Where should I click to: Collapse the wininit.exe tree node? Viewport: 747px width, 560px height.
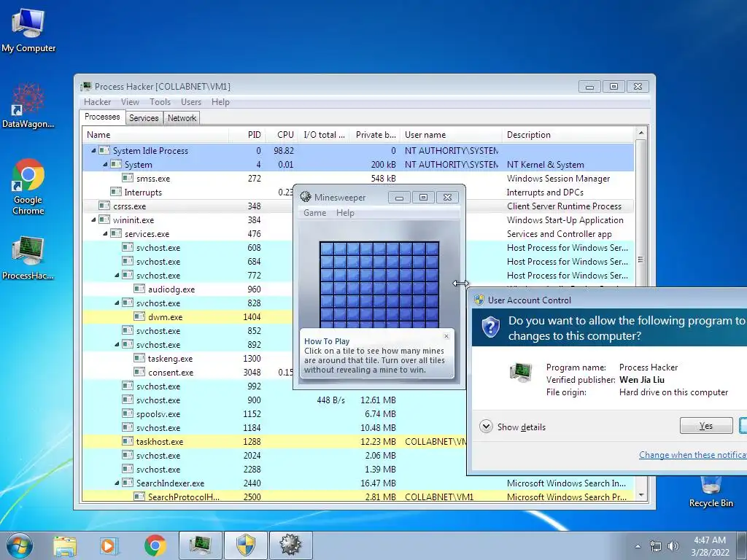coord(93,220)
